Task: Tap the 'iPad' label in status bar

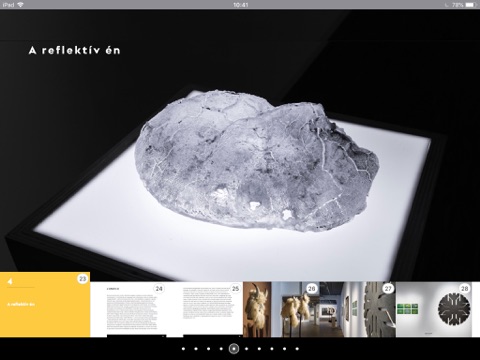Action: (x=8, y=5)
